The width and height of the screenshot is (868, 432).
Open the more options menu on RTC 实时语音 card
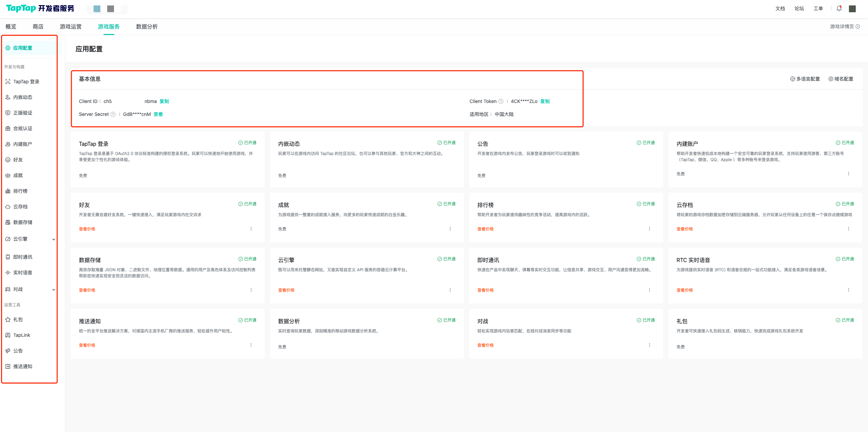point(849,290)
